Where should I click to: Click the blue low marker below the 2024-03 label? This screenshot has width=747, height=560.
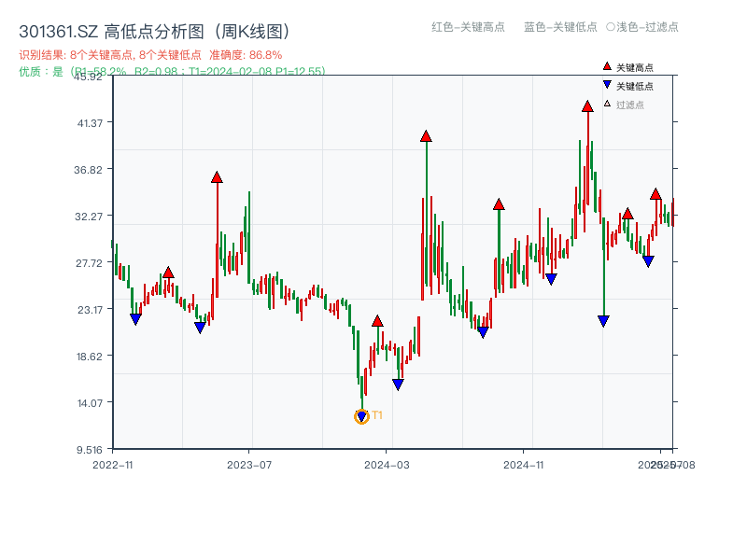[x=399, y=384]
